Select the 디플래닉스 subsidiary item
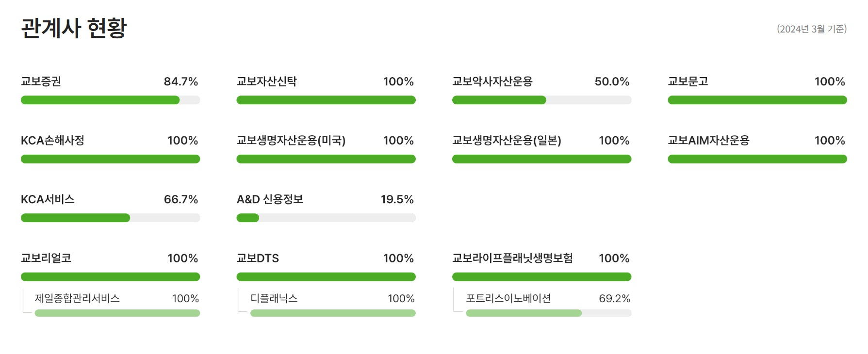This screenshot has height=354, width=868. pos(274,298)
